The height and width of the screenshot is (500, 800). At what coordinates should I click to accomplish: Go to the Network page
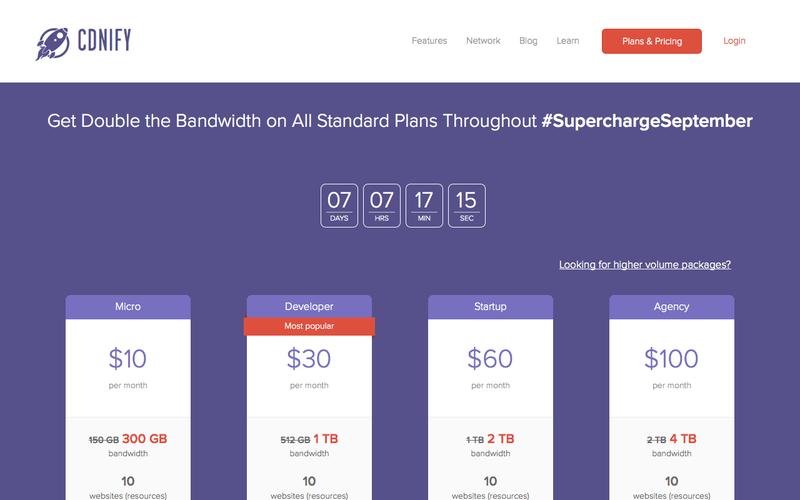click(484, 41)
